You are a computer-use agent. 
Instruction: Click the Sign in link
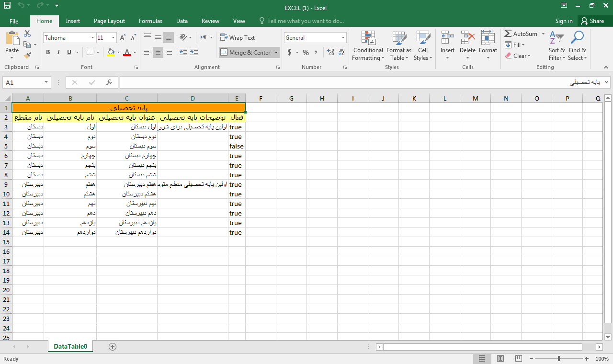pos(564,21)
